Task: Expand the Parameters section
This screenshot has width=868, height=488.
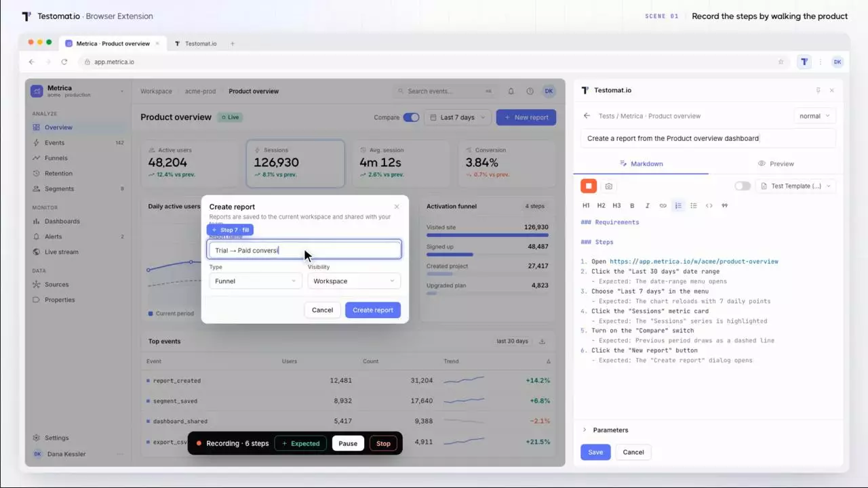Action: (606, 430)
